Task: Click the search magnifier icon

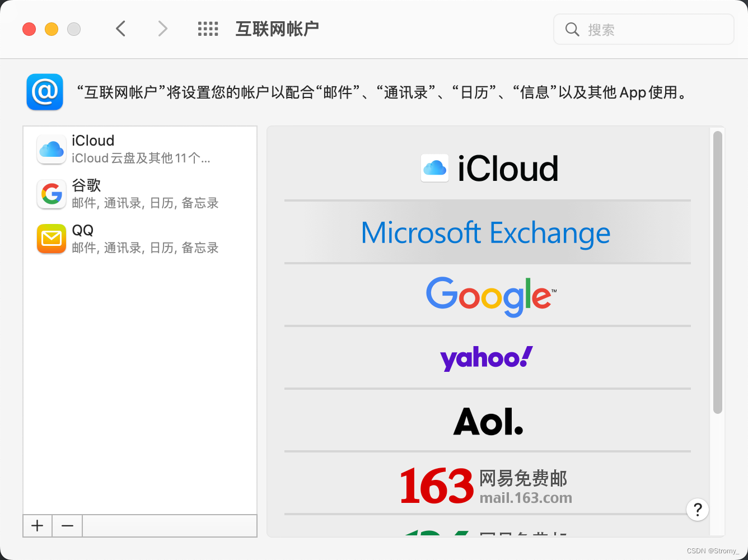Action: 572,29
